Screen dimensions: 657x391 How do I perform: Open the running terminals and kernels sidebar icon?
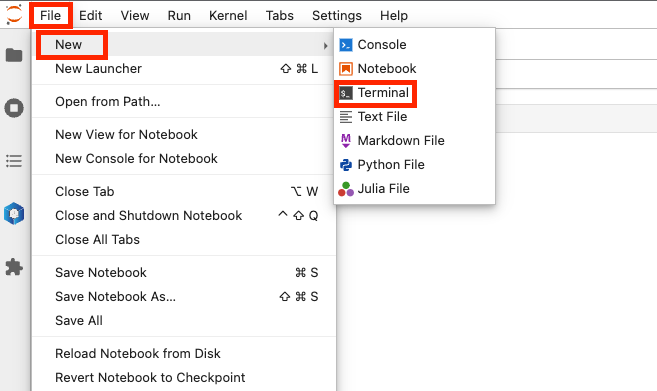14,108
